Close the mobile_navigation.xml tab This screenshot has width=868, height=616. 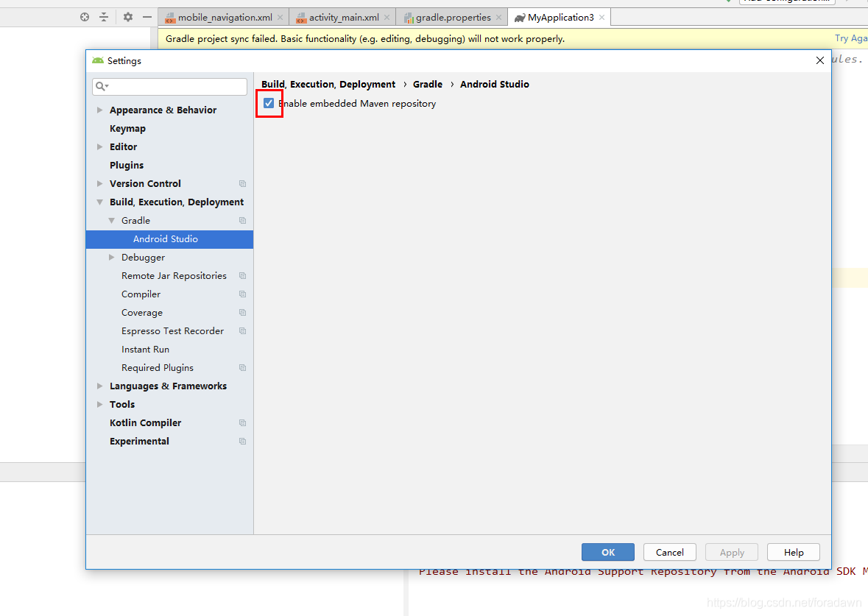click(280, 17)
